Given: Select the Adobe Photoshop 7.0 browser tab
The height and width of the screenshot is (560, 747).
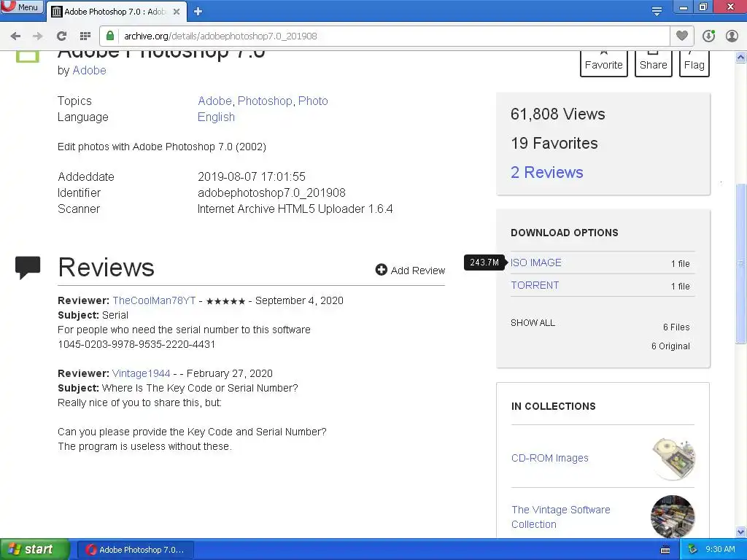Looking at the screenshot, I should 115,12.
